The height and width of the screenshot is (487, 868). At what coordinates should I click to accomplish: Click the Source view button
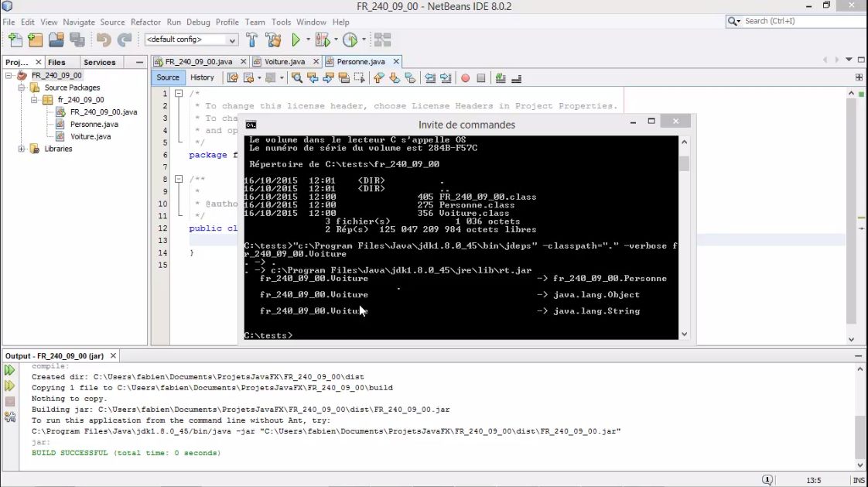168,77
